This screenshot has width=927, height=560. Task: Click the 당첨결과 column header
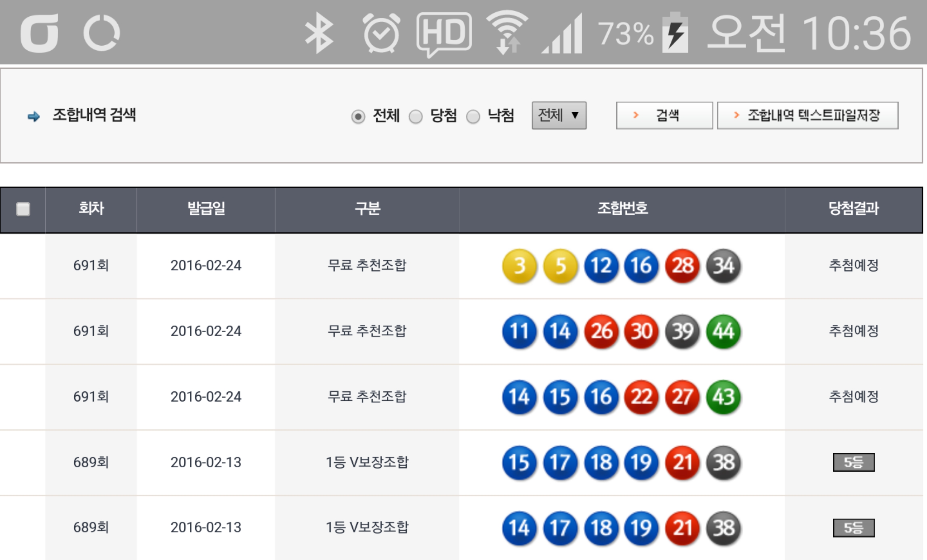pos(853,209)
